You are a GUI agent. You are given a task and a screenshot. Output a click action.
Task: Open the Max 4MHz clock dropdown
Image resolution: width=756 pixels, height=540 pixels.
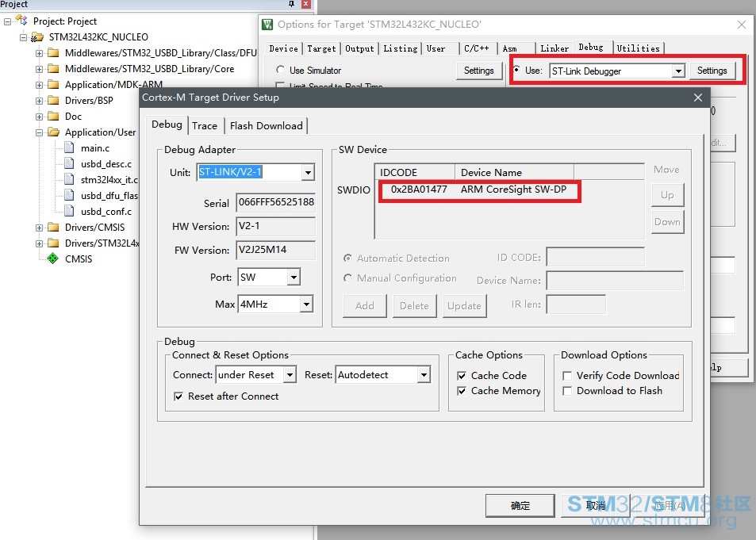[x=306, y=304]
